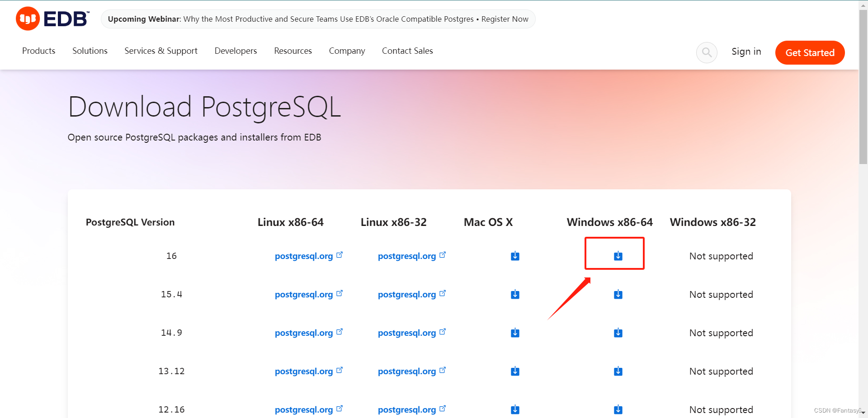Screen dimensions: 868x418
Task: Open the search magnifier icon
Action: pyautogui.click(x=707, y=52)
